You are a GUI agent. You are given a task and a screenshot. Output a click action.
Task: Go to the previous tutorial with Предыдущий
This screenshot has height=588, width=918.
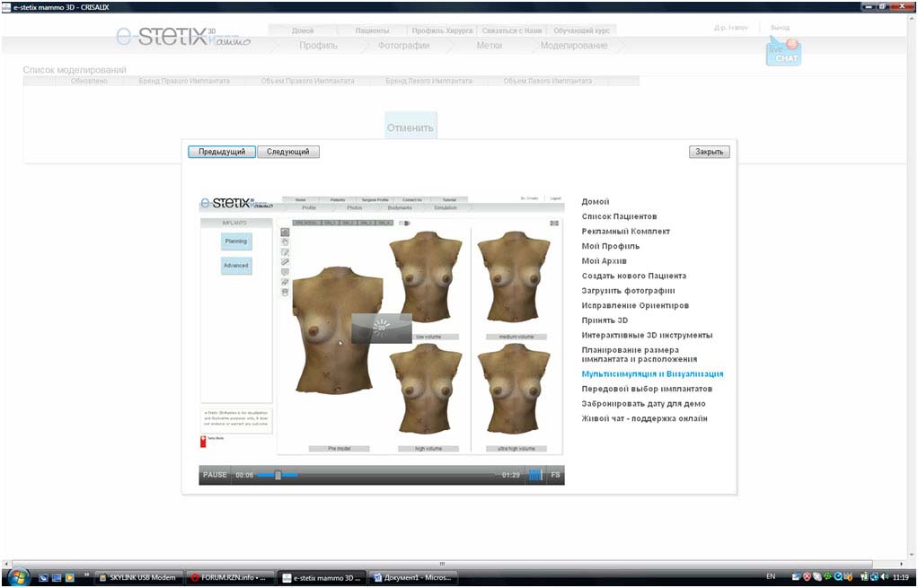tap(222, 152)
